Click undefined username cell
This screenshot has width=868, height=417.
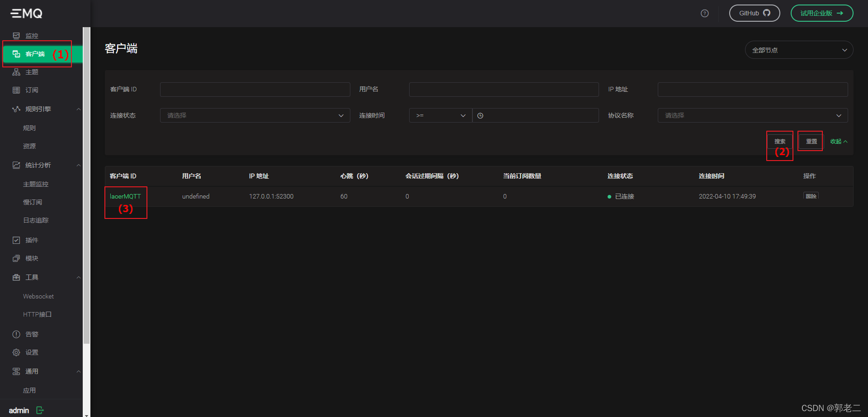pyautogui.click(x=196, y=196)
